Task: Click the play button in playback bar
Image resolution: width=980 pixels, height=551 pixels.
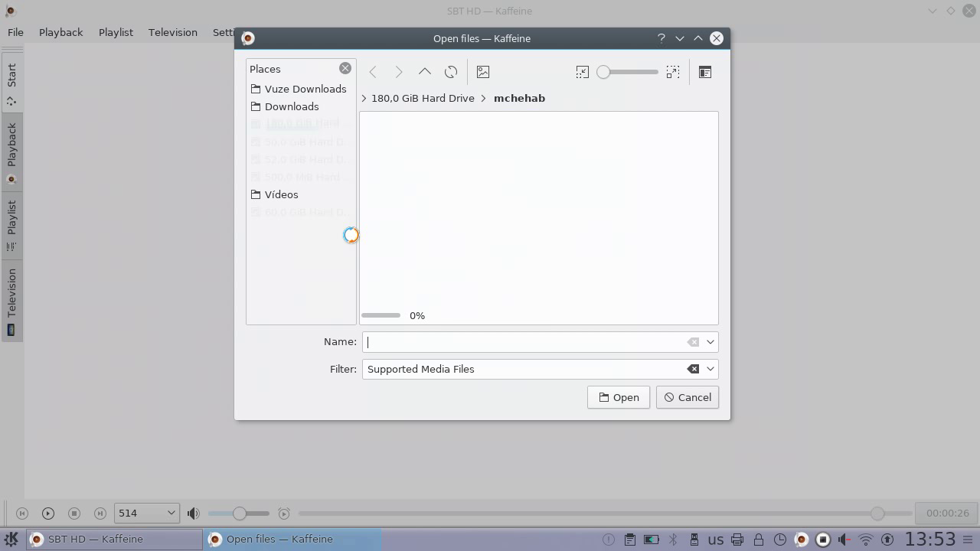Action: point(47,514)
